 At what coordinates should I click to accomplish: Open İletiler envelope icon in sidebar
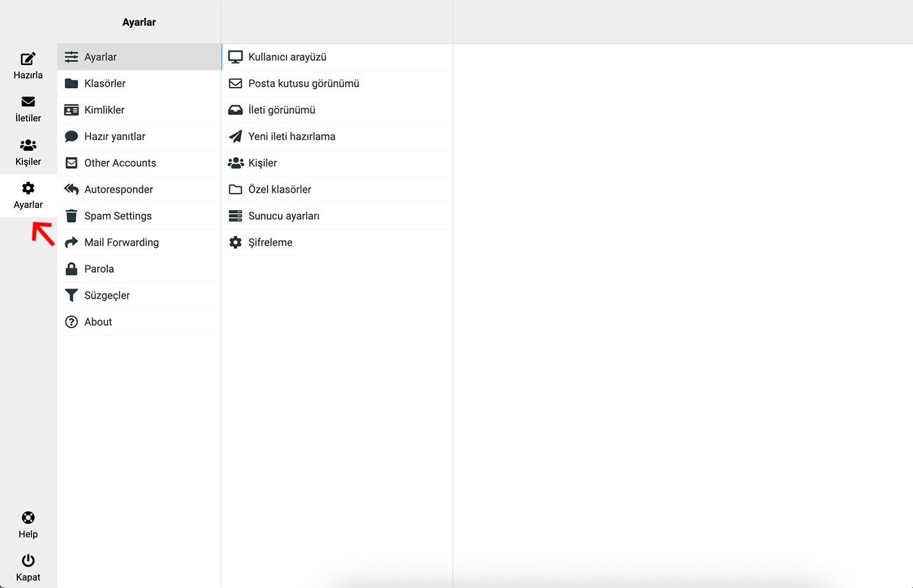coord(28,102)
